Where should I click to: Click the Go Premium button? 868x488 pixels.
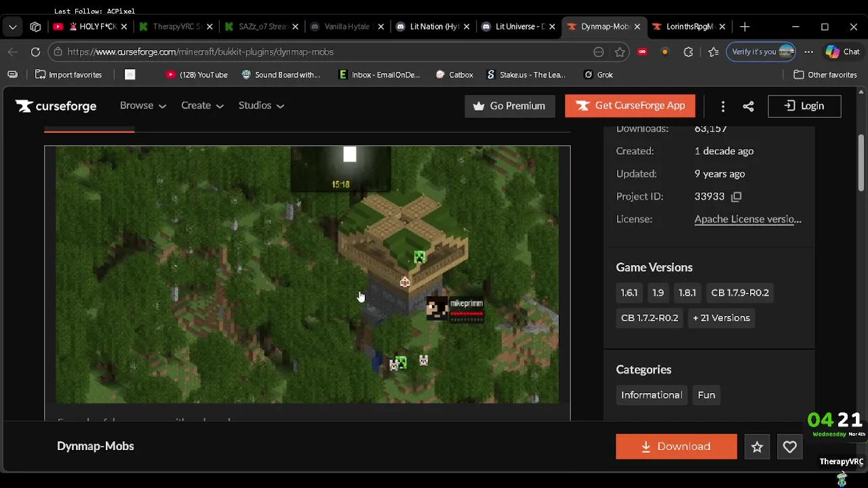[509, 106]
